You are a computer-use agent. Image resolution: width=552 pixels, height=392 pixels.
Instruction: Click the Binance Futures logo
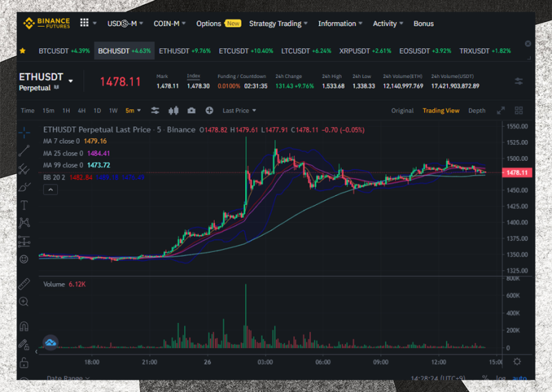46,23
